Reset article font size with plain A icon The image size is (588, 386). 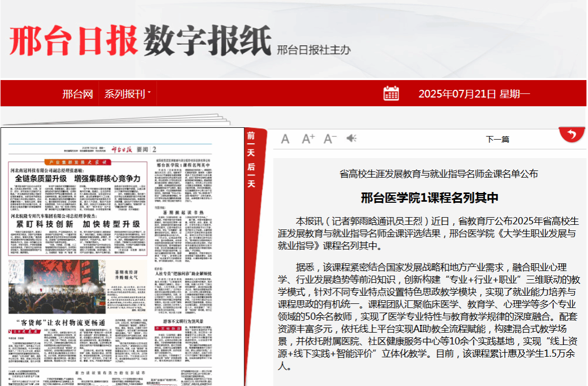pos(285,139)
